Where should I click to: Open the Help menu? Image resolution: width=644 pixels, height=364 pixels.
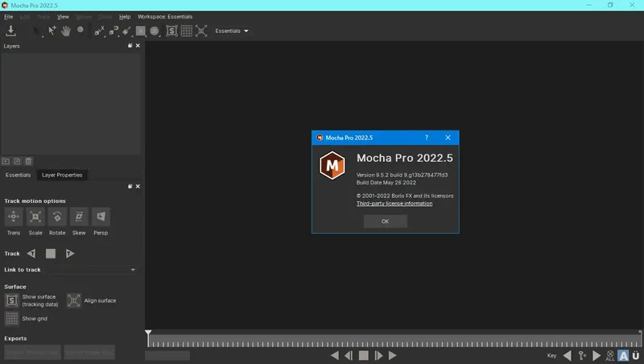tap(125, 16)
